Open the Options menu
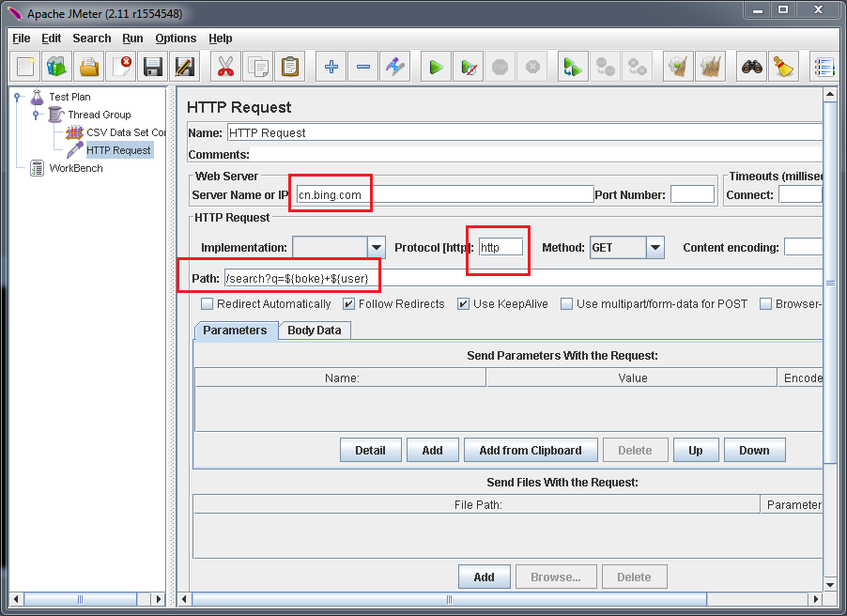 point(176,38)
